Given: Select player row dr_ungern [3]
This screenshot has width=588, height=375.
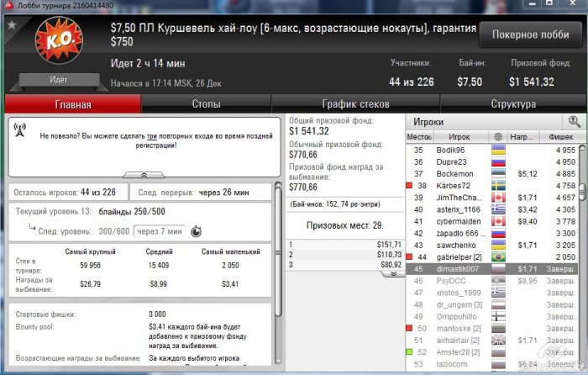Looking at the screenshot, I should pyautogui.click(x=492, y=305).
